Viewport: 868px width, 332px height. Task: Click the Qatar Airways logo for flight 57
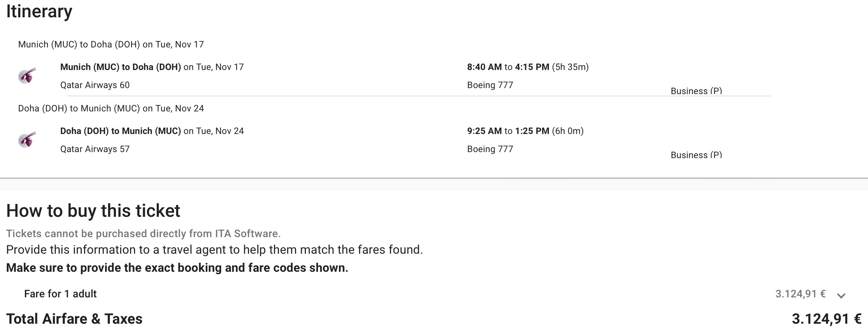[27, 140]
